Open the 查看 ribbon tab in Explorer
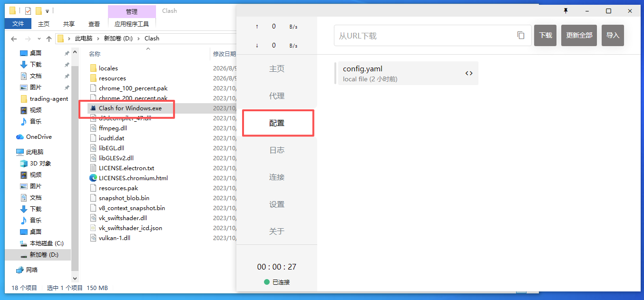Image resolution: width=644 pixels, height=300 pixels. click(94, 24)
